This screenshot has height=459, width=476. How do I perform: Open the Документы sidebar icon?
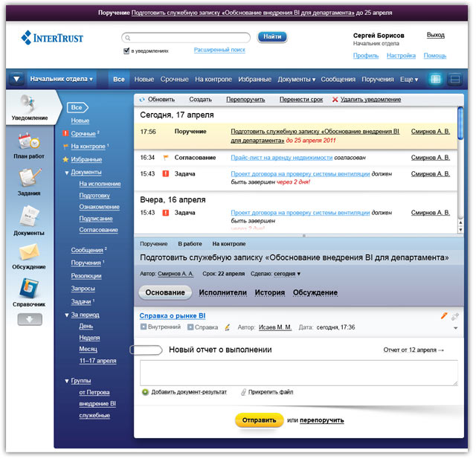(29, 219)
